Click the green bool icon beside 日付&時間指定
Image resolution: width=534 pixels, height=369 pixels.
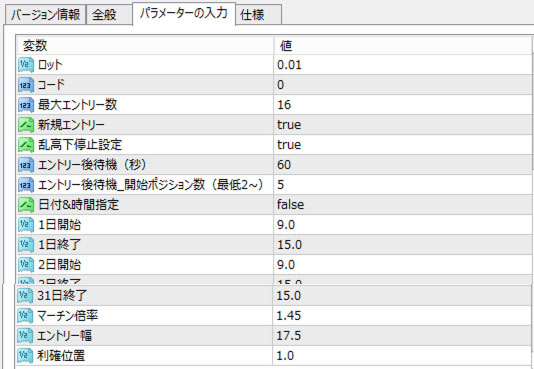click(x=26, y=205)
